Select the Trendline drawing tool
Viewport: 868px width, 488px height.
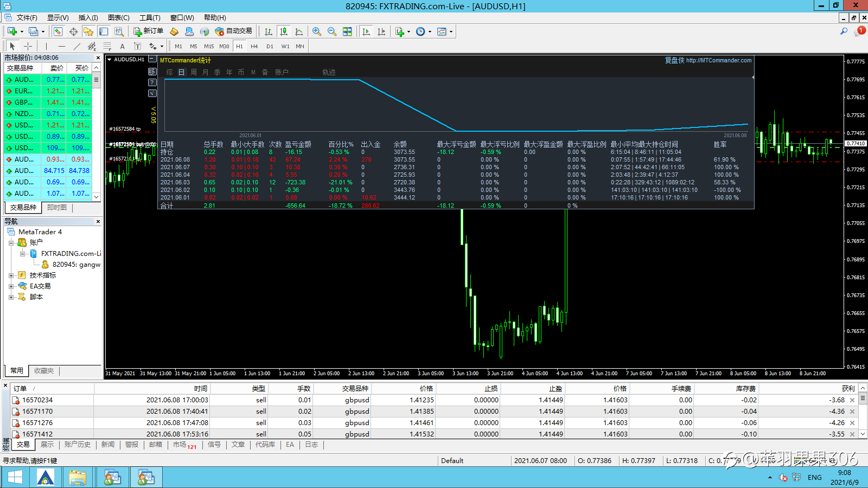(77, 46)
